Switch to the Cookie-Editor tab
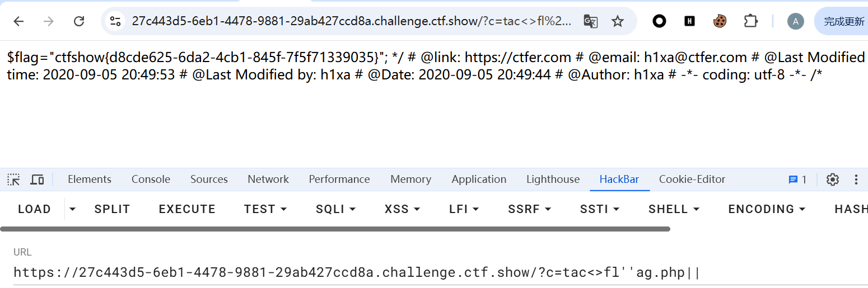The height and width of the screenshot is (288, 868). pyautogui.click(x=692, y=180)
